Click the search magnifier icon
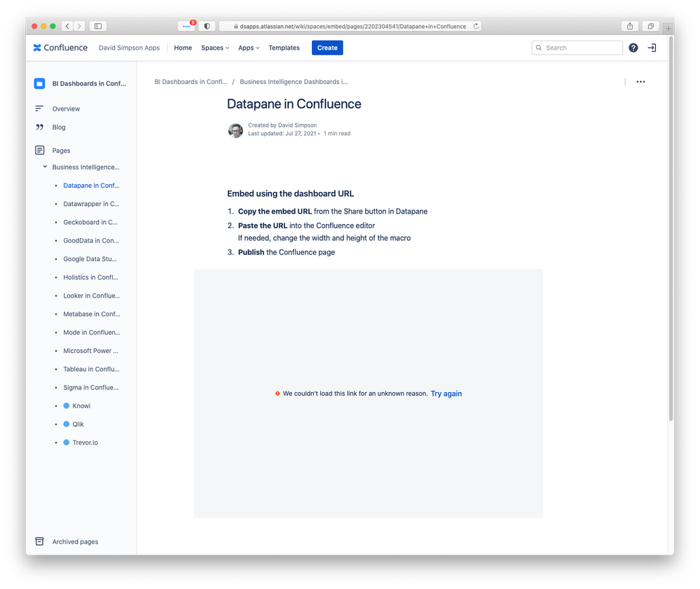Screen dimensions: 700x589 [x=539, y=48]
